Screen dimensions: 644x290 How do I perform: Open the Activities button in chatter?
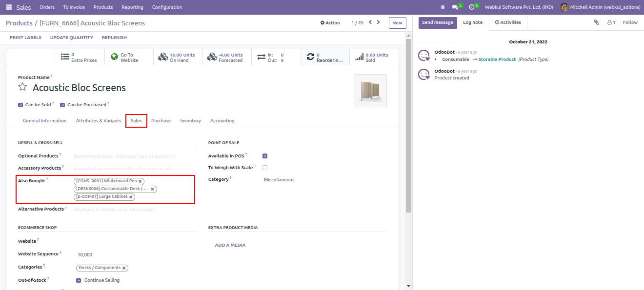point(508,22)
